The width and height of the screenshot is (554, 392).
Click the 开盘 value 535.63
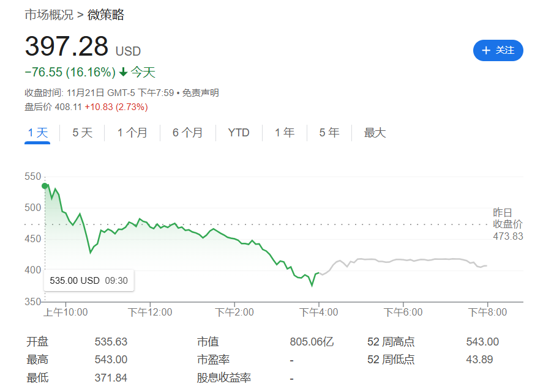111,342
